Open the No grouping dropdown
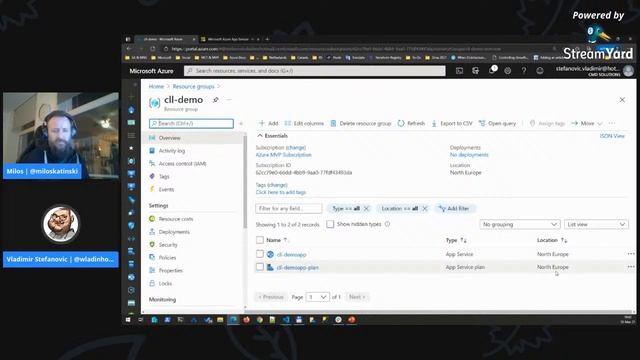The image size is (640, 360). (x=519, y=224)
